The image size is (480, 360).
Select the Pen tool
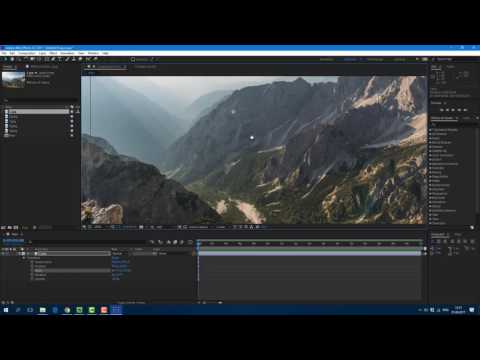[x=53, y=59]
